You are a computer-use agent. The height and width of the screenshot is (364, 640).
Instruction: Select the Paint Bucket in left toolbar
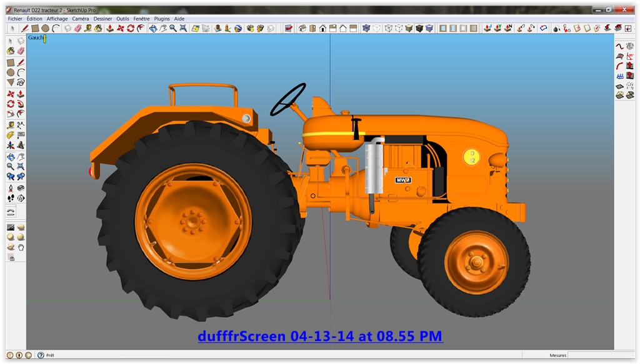(x=11, y=51)
